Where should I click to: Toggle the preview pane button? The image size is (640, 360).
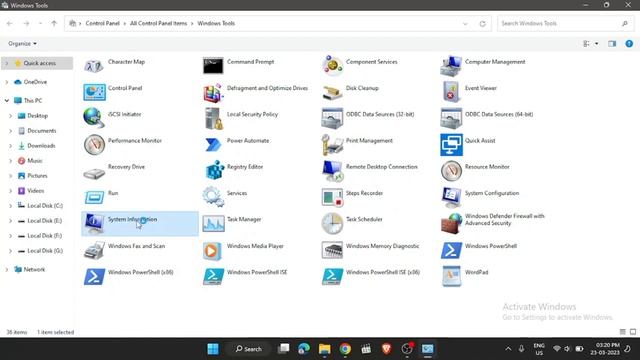click(612, 44)
